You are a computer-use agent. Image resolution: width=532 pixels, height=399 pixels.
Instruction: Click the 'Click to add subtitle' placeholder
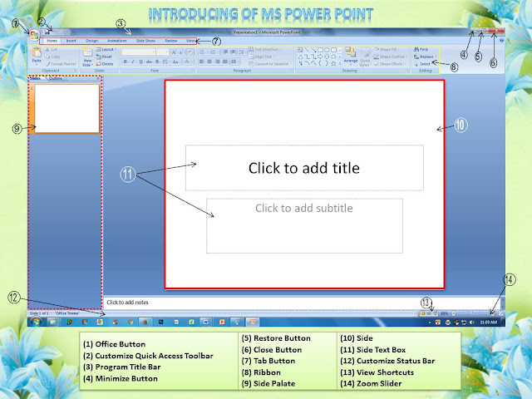pyautogui.click(x=304, y=225)
